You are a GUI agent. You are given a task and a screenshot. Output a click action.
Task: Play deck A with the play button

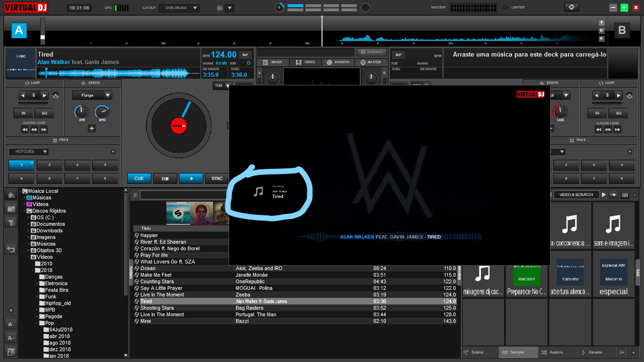(191, 179)
